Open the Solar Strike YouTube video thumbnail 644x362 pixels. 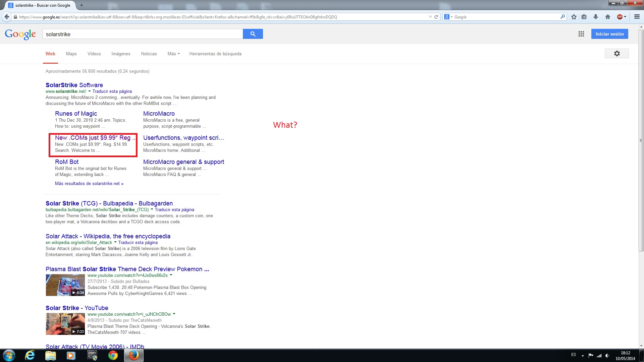(65, 324)
